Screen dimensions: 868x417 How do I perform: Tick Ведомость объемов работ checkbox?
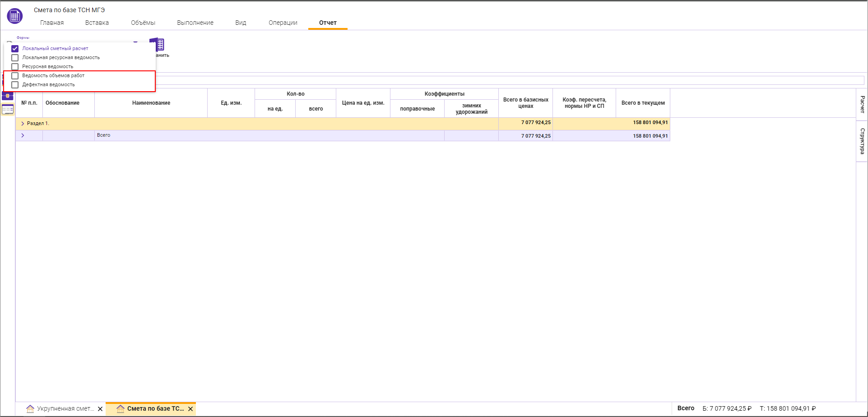(x=15, y=76)
